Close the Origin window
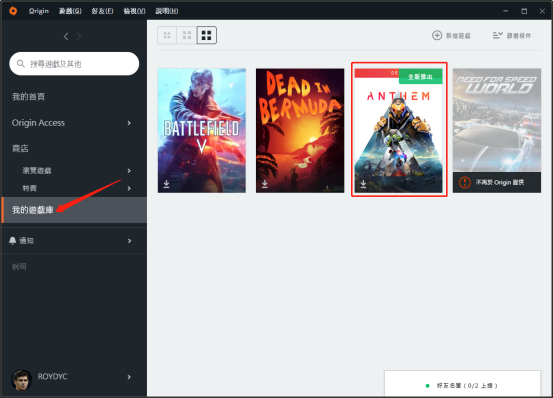 pyautogui.click(x=542, y=11)
